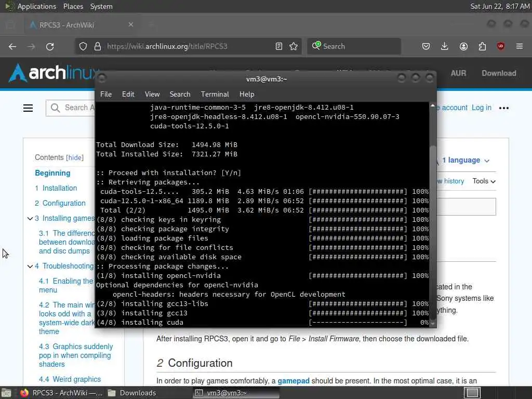This screenshot has height=399, width=532.
Task: Open terminal window menu button top-left
Action: click(102, 78)
